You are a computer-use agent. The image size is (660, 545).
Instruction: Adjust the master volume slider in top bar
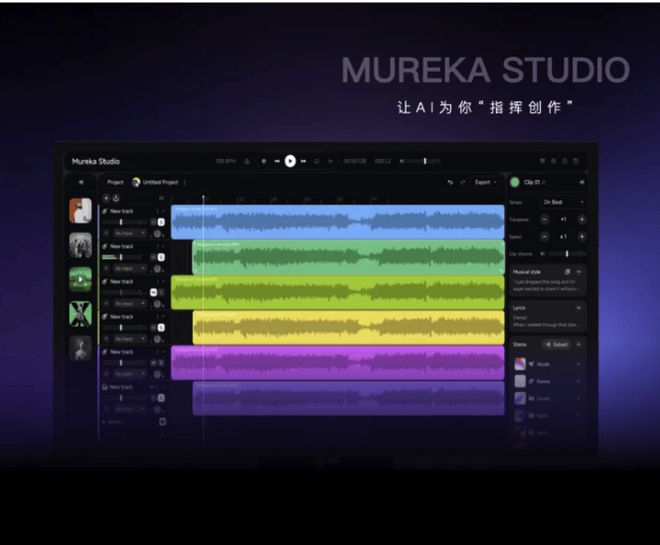tap(424, 161)
